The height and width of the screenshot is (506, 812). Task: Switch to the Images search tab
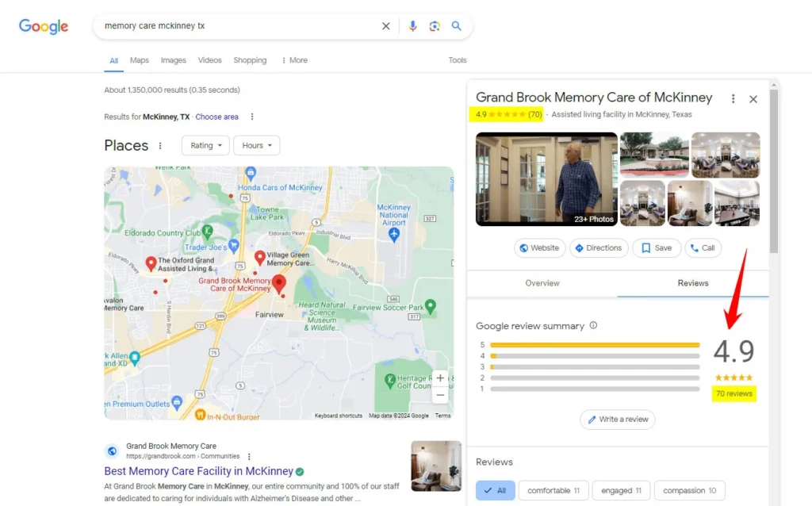(x=173, y=60)
